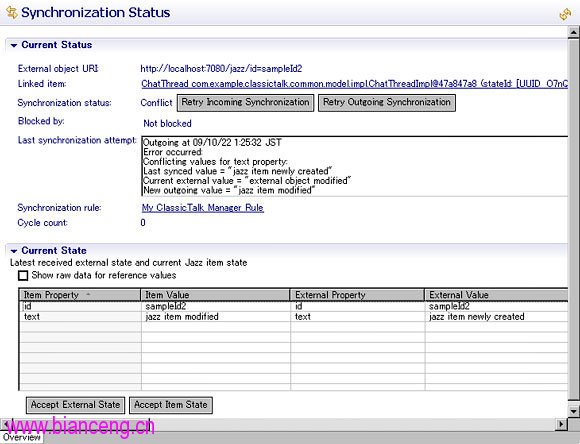Image resolution: width=580 pixels, height=444 pixels.
Task: Click Retry Outgoing Synchronization button
Action: point(387,102)
